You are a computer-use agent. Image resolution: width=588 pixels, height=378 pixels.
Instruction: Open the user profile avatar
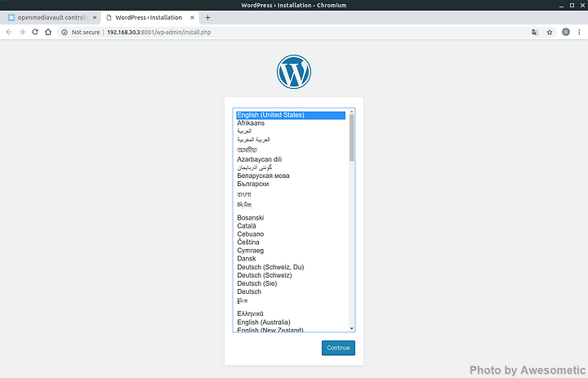pyautogui.click(x=566, y=32)
